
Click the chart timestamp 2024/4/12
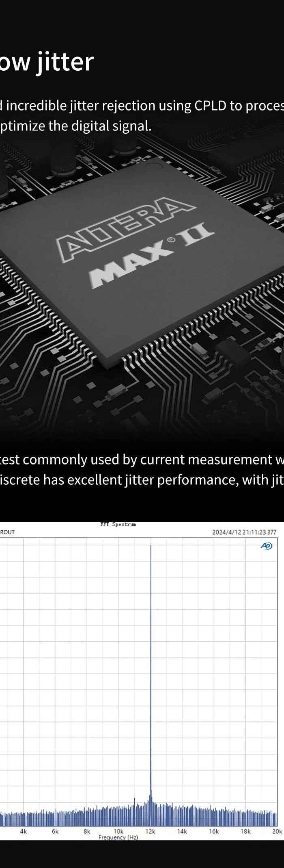coord(244,532)
